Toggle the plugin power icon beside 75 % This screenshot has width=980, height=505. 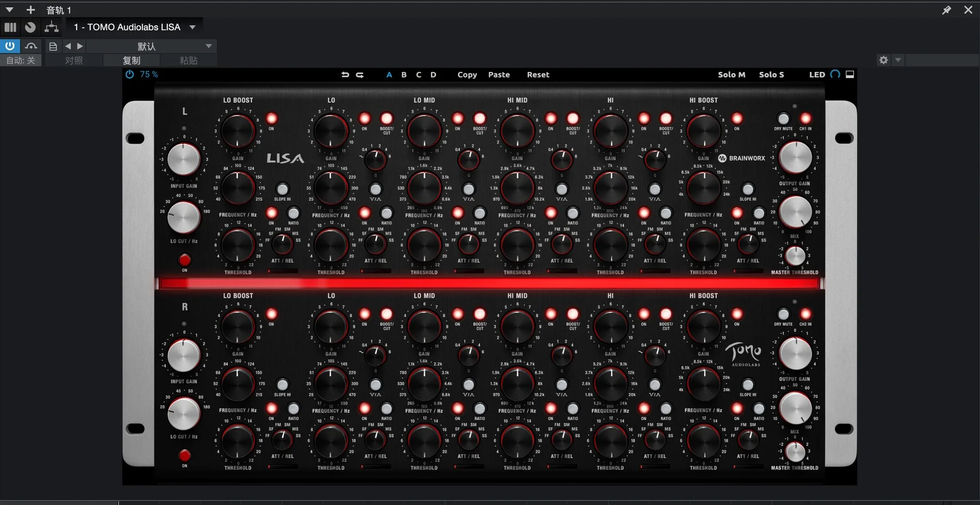coord(130,74)
